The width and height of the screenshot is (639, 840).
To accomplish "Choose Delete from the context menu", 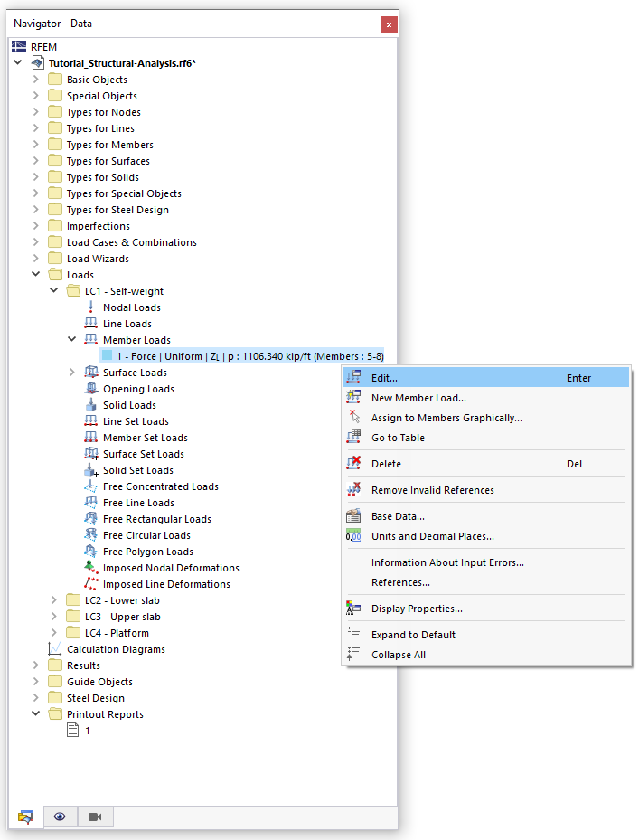I will point(486,463).
